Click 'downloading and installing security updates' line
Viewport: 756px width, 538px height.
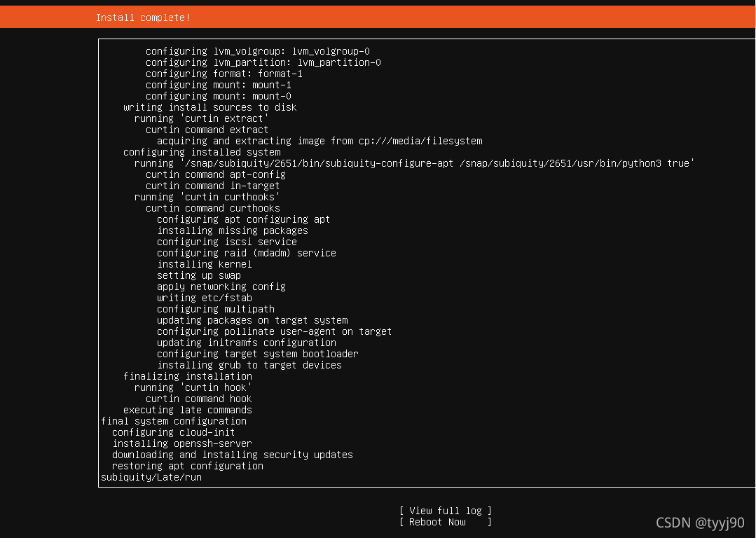point(233,455)
